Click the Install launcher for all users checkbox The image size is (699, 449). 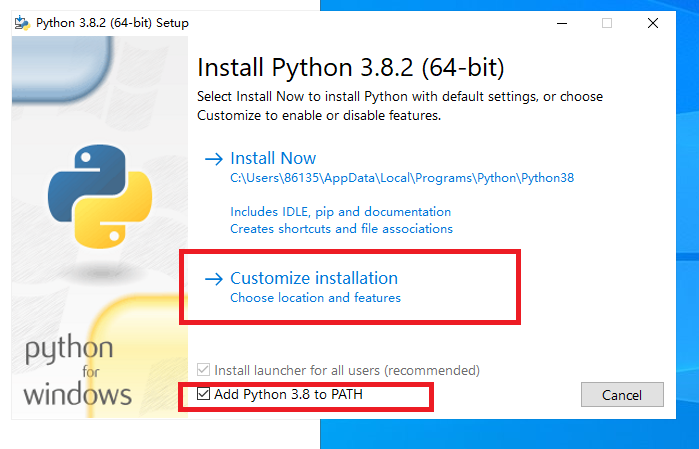point(204,370)
